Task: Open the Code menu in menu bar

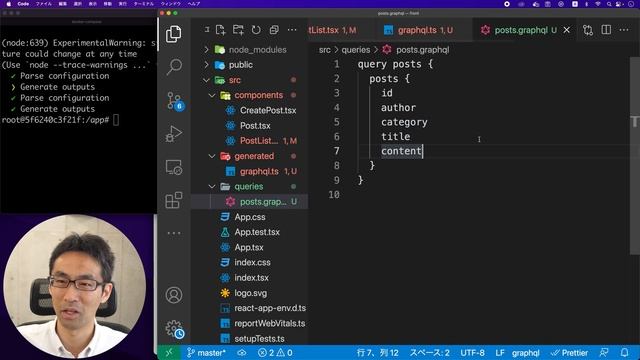Action: coord(23,4)
